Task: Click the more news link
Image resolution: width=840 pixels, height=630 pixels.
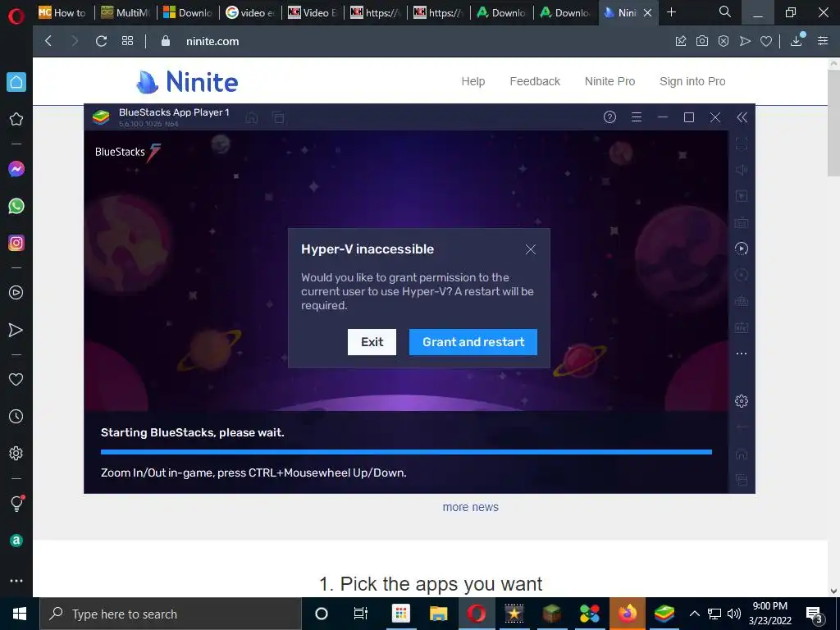Action: pos(470,507)
